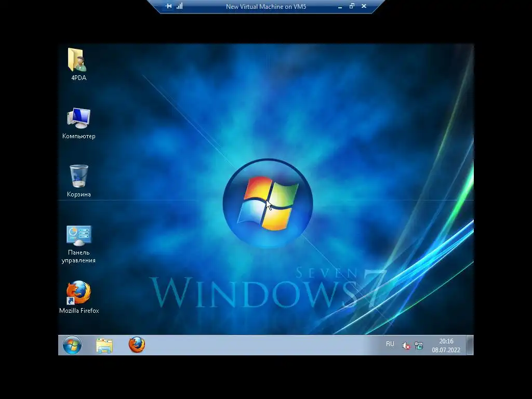
Task: Open the Windows Start orb
Action: point(72,345)
